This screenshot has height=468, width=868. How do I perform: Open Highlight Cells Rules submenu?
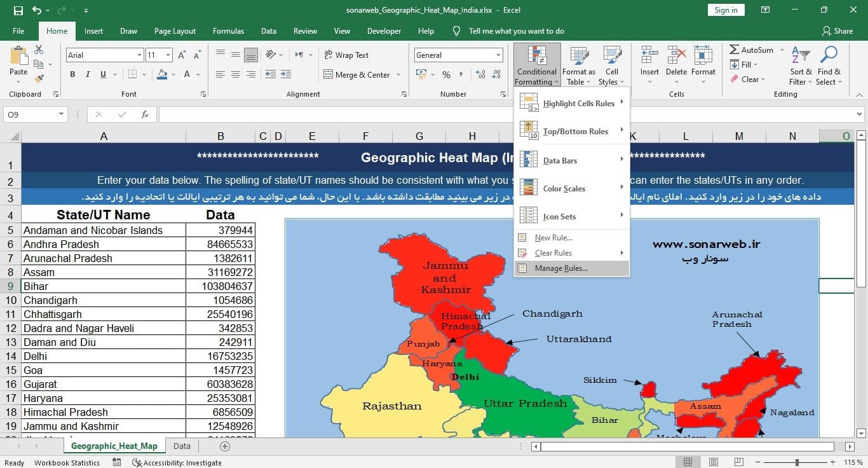(x=571, y=104)
